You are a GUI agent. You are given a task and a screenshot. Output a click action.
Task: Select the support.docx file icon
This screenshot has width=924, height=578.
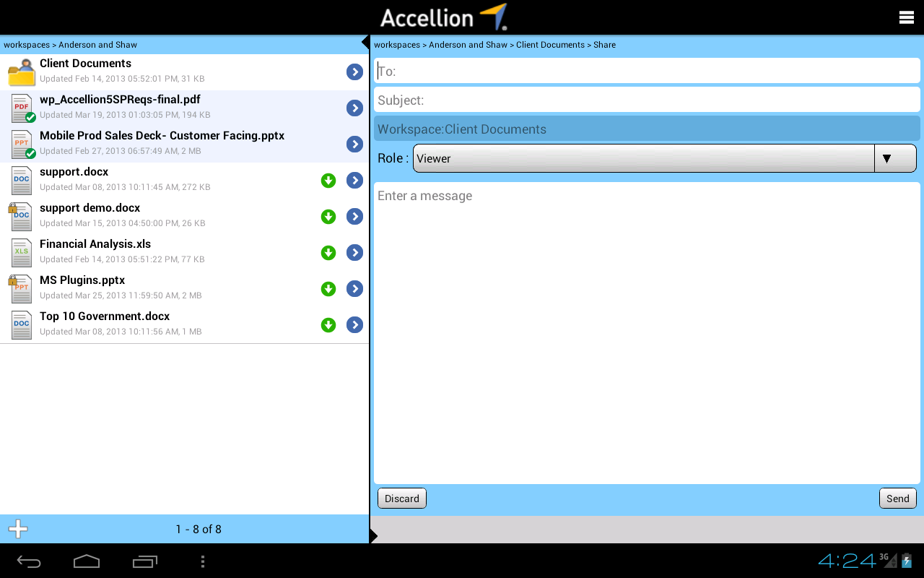22,181
